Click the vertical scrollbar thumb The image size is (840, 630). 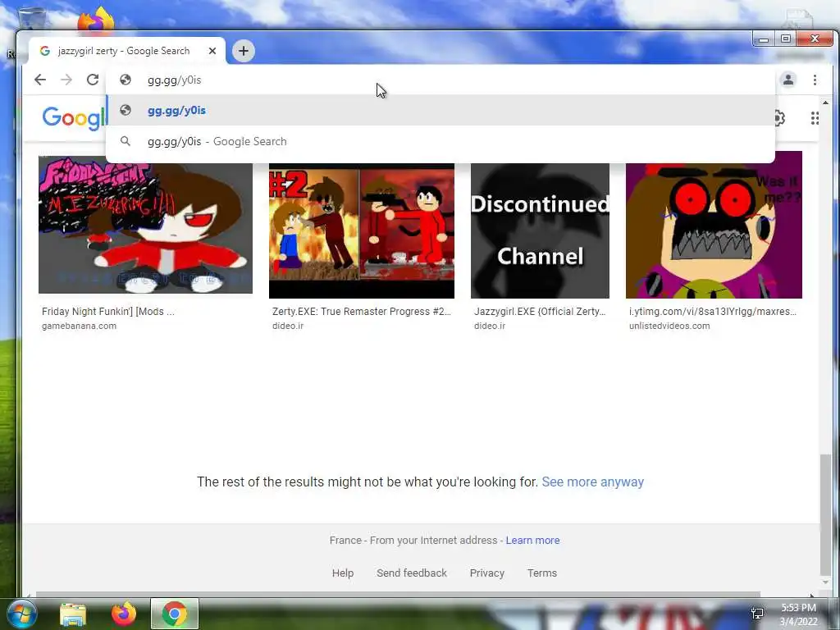coord(825,514)
